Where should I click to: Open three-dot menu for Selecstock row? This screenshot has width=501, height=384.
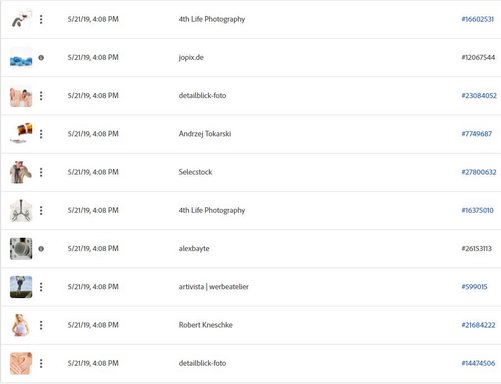tap(41, 172)
